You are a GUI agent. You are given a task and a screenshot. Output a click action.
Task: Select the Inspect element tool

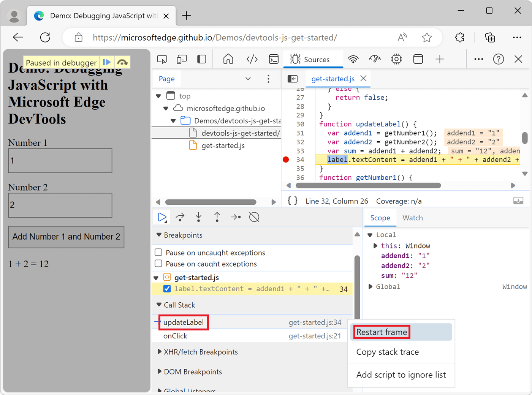point(162,59)
